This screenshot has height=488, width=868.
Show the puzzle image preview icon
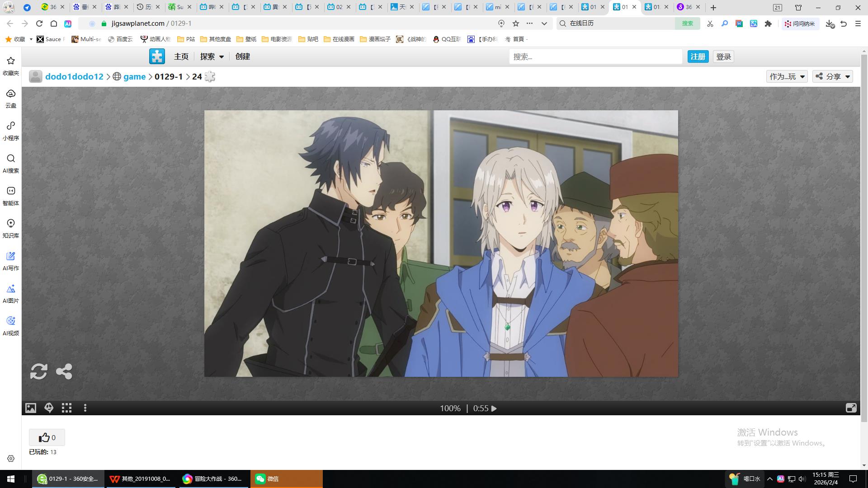coord(31,408)
